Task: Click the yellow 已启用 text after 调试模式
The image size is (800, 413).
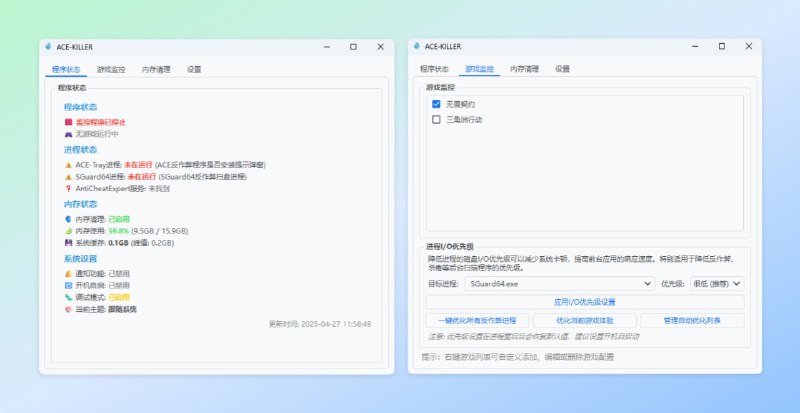Action: (119, 297)
